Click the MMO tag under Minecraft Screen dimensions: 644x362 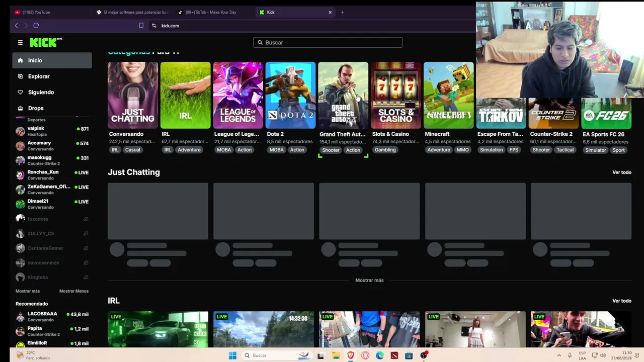point(462,150)
